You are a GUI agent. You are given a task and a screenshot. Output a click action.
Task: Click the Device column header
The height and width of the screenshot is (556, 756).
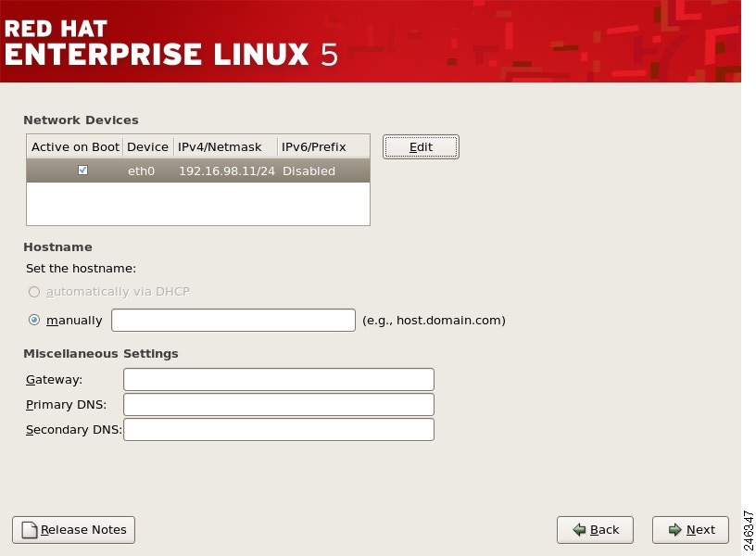pos(147,146)
